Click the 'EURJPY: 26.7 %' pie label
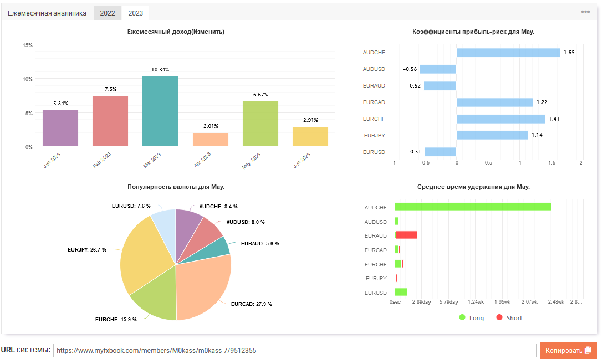The height and width of the screenshot is (364, 603). [x=87, y=250]
